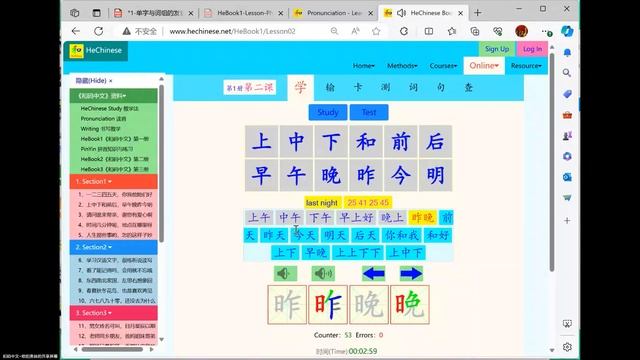640x360 pixels.
Task: Open the tab actions menu icon
Action: [x=96, y=13]
